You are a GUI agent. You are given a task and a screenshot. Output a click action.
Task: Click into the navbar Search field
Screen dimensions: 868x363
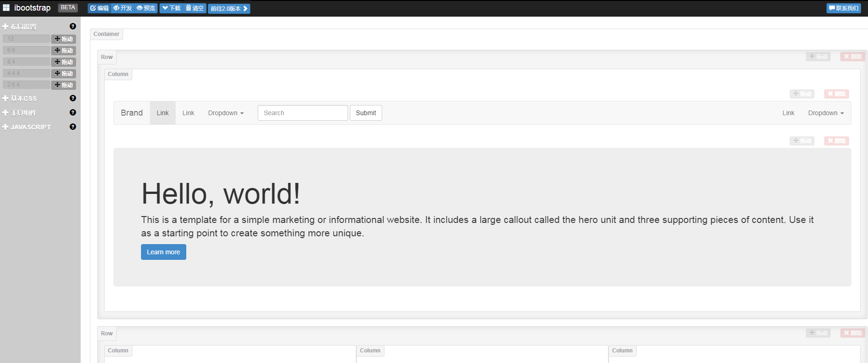[x=302, y=113]
